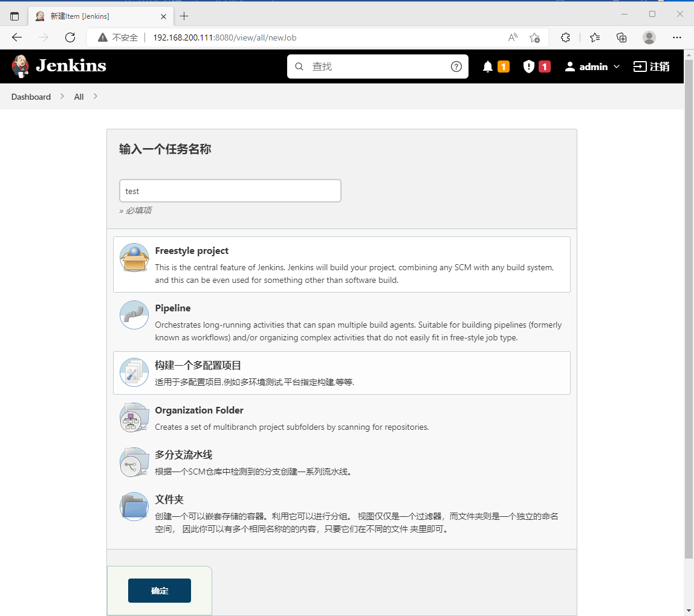Image resolution: width=694 pixels, height=616 pixels.
Task: Open search help question mark icon
Action: click(x=456, y=66)
